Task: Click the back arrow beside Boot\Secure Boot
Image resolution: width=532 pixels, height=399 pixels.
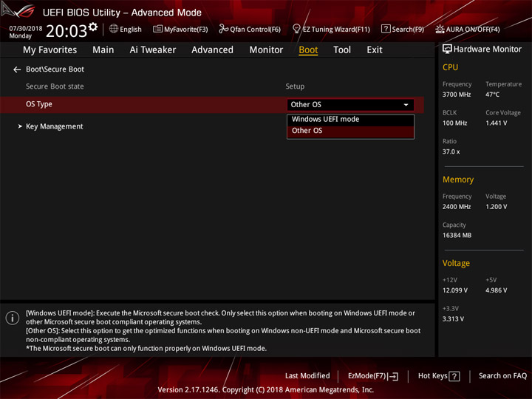Action: pos(17,69)
